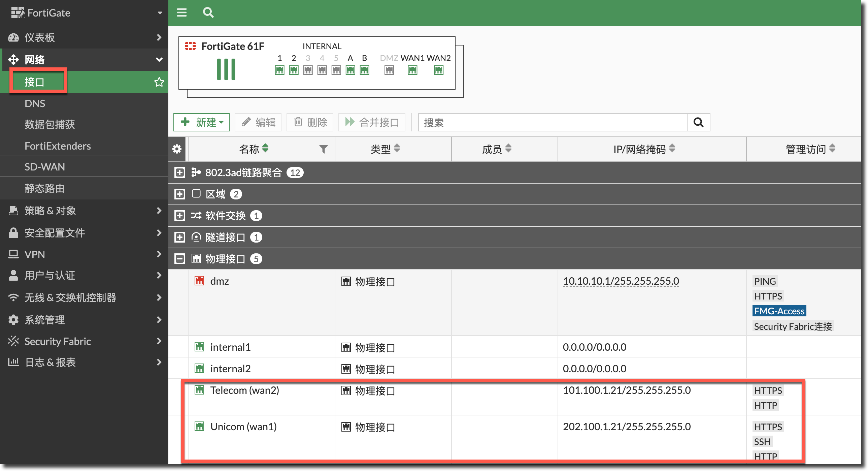
Task: Click the search button beside the 搜索 field
Action: tap(698, 122)
